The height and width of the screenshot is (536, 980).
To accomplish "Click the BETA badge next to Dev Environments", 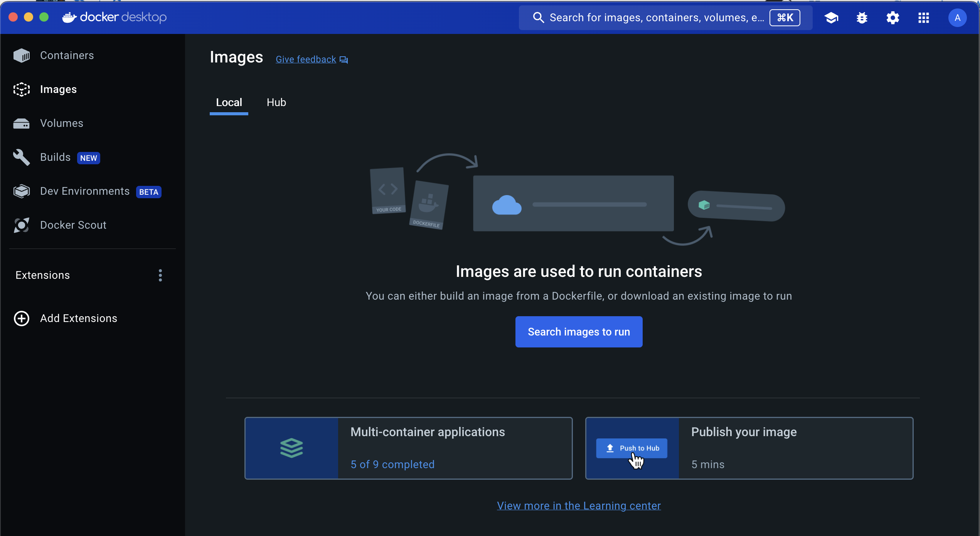I will coord(149,192).
